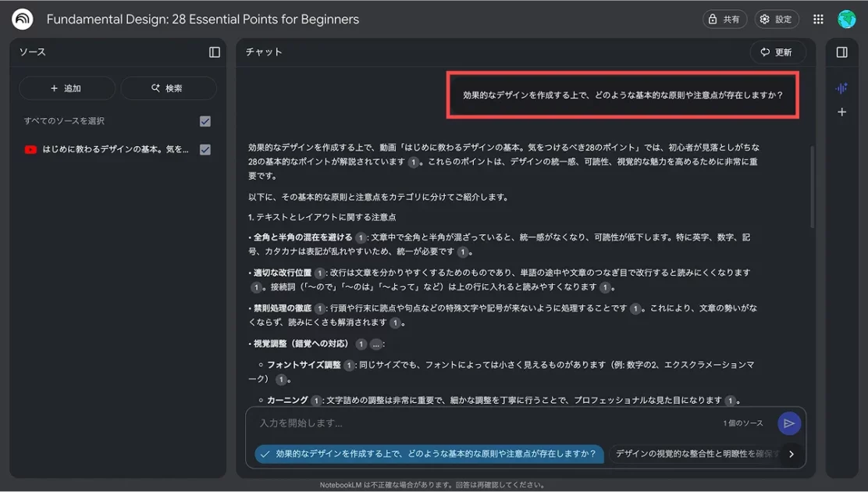Toggle the select all sources checkbox
The height and width of the screenshot is (492, 868).
tap(205, 121)
